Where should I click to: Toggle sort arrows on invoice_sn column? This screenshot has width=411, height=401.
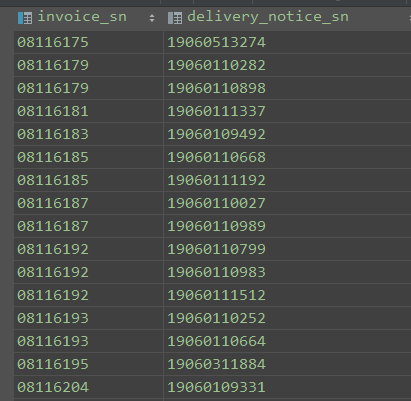click(152, 18)
